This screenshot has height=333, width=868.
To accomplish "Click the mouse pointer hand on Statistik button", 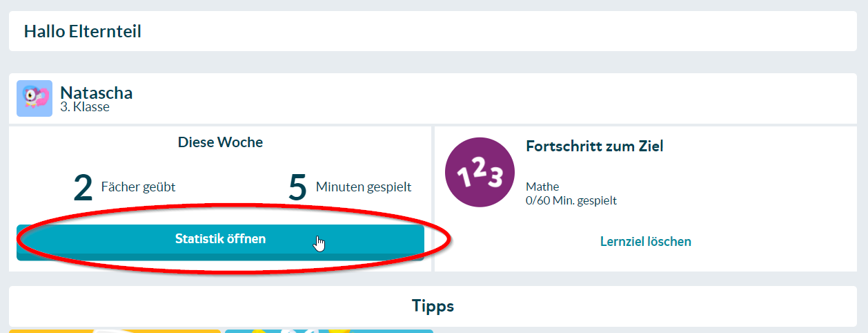I will pyautogui.click(x=319, y=243).
